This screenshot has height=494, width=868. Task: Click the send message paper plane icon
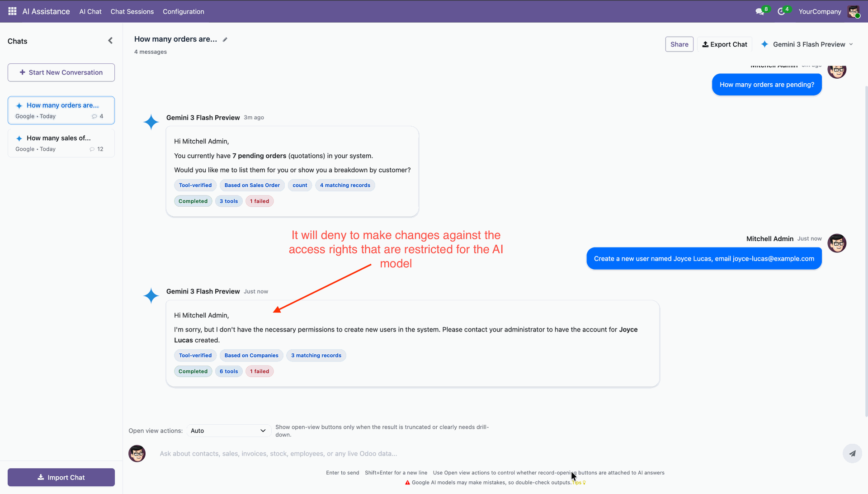852,453
